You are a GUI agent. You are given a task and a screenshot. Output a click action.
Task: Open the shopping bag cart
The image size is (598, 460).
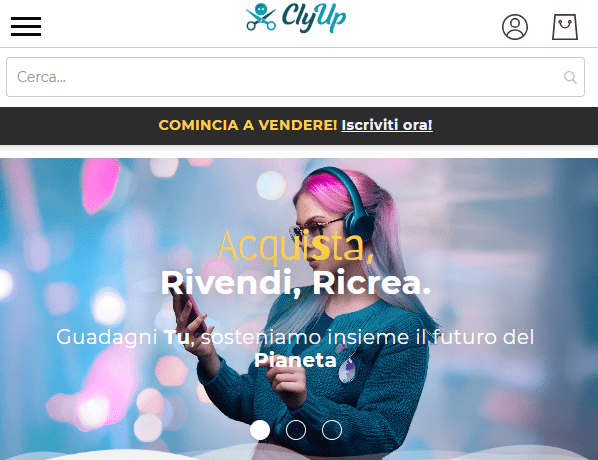565,27
